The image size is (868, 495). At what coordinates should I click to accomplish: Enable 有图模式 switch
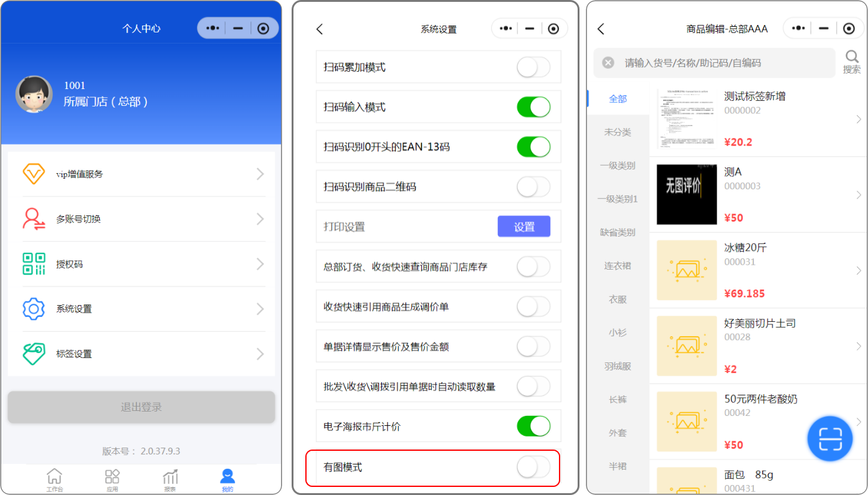(533, 467)
